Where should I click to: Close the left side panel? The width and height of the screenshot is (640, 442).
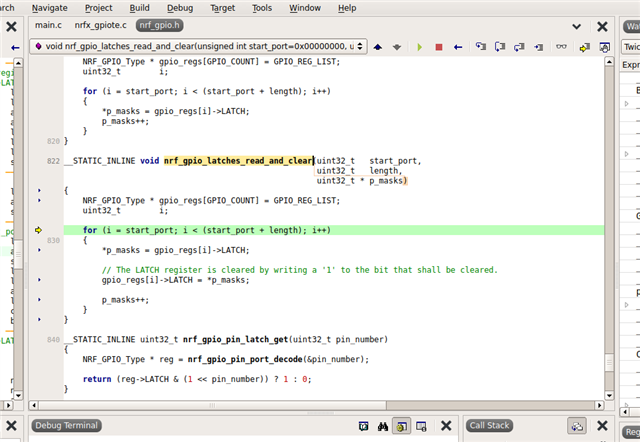pos(11,27)
